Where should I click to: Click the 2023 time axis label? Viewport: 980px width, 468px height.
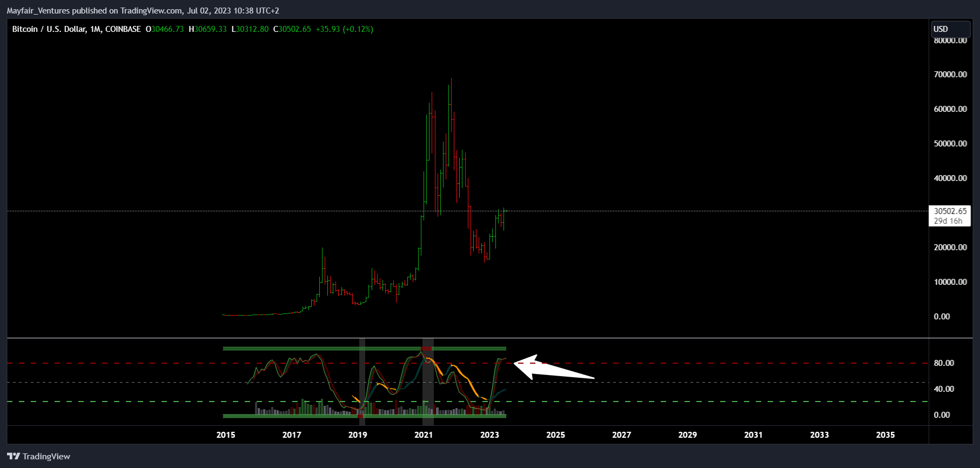tap(489, 435)
